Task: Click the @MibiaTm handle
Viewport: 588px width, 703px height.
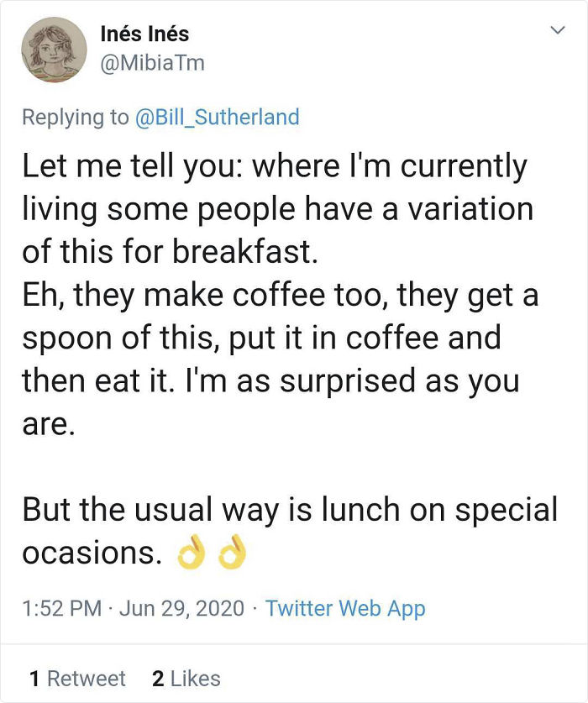Action: (152, 62)
